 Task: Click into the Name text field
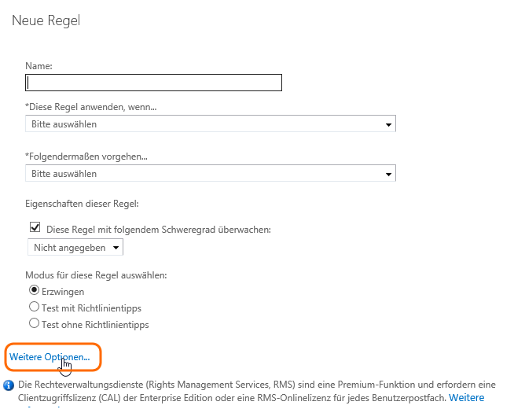coord(154,83)
